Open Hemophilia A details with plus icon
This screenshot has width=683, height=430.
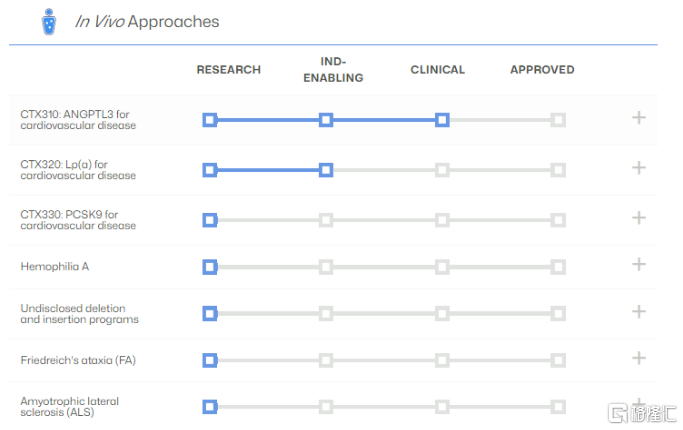[639, 264]
